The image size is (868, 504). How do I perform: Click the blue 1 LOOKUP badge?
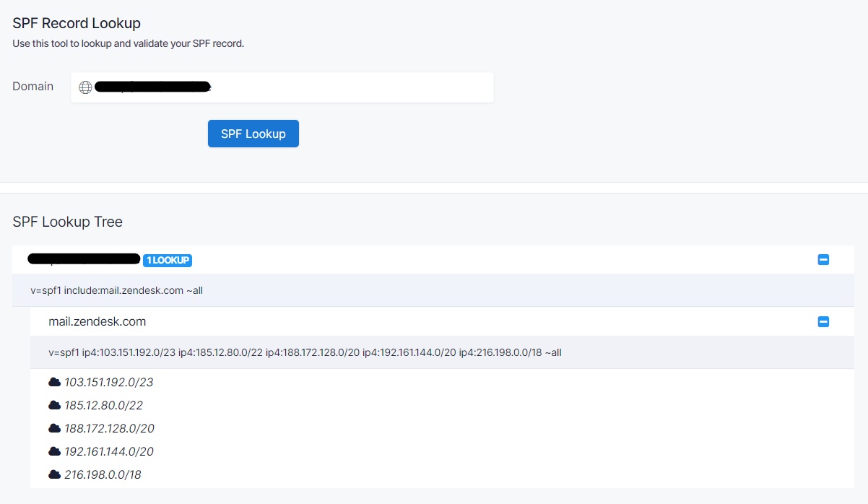click(x=168, y=260)
